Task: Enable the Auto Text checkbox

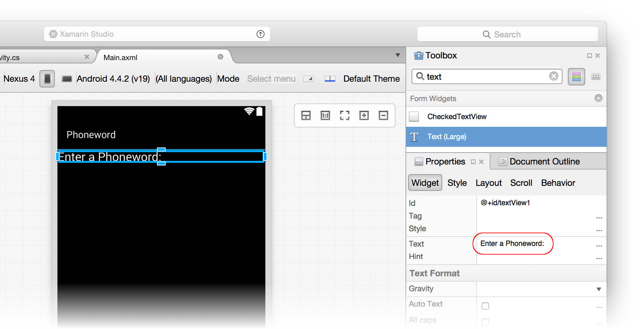Action: click(485, 306)
